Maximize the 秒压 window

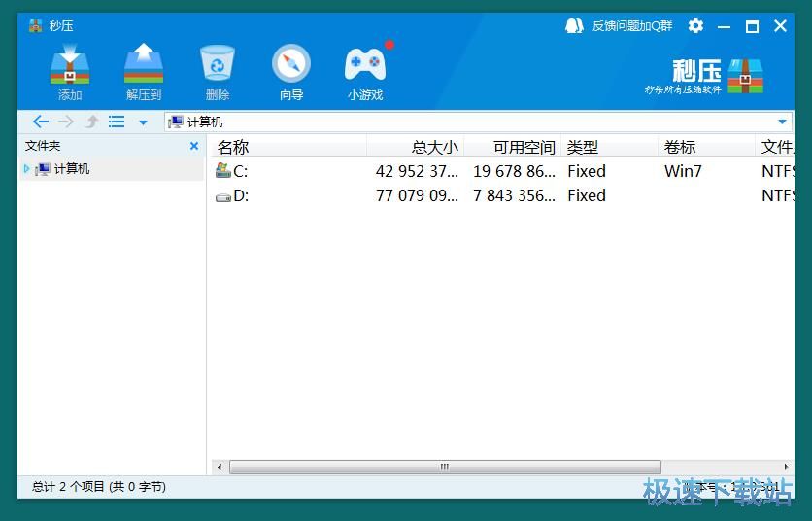752,26
